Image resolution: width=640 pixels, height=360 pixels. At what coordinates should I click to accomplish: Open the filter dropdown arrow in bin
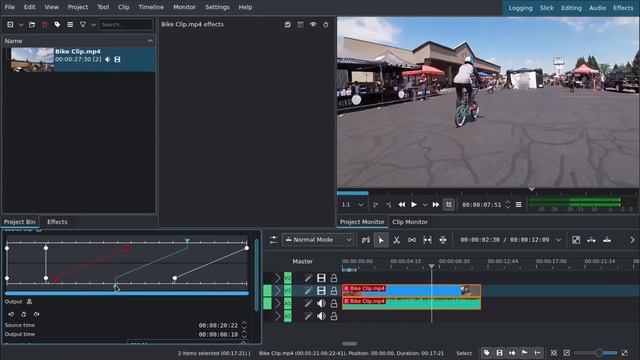point(93,24)
